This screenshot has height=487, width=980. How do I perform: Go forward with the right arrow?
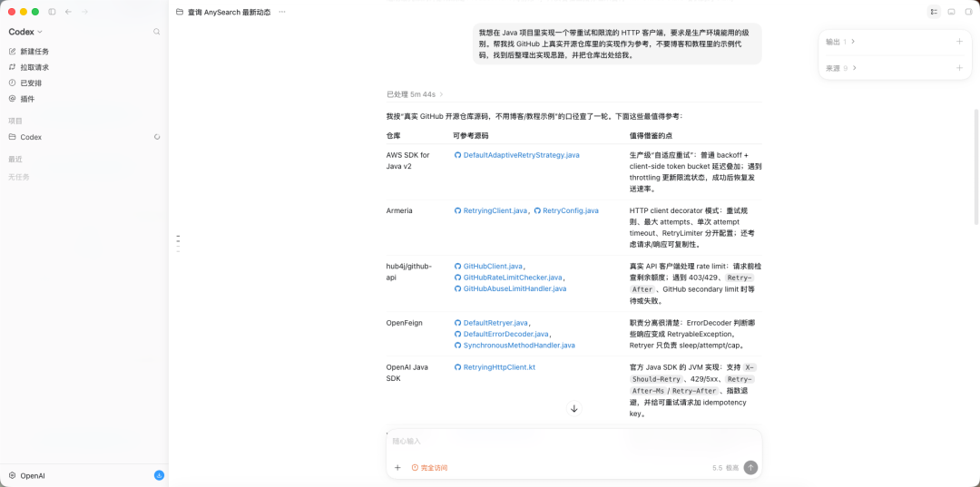pos(85,12)
